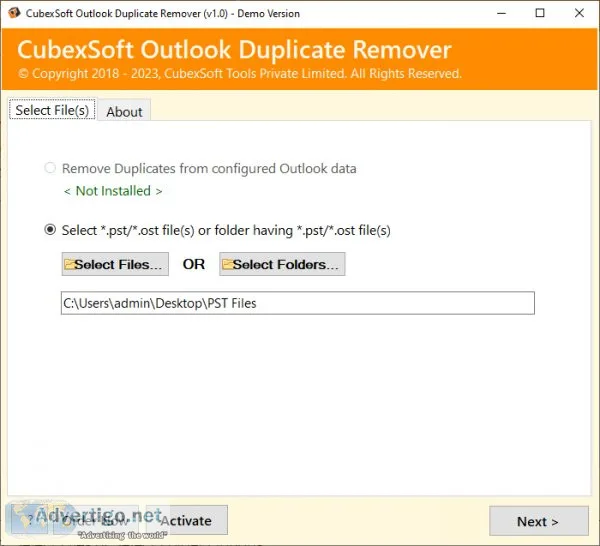
Task: Click the copyright notice in the orange banner
Action: point(240,73)
